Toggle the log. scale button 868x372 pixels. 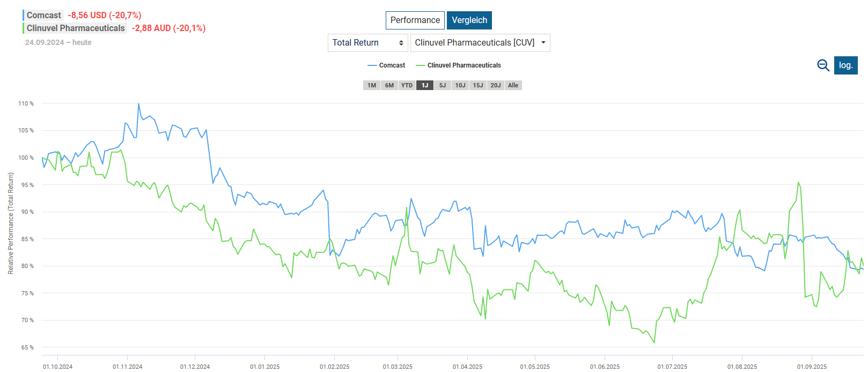[x=845, y=65]
